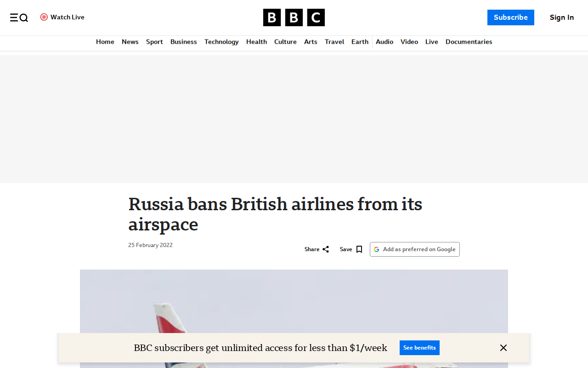Select Travel in the navigation bar
The image size is (588, 368).
point(334,42)
